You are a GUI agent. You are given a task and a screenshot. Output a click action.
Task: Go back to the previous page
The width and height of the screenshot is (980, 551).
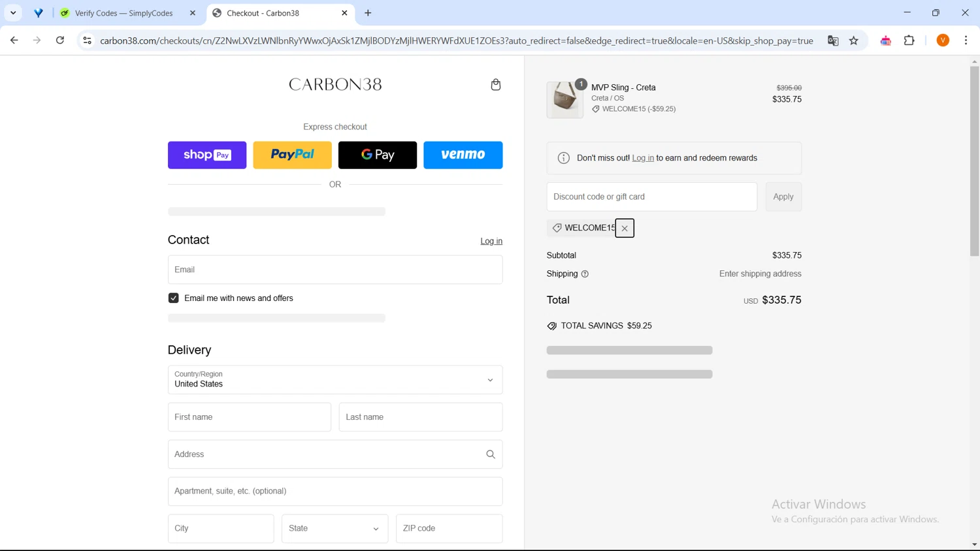[14, 40]
